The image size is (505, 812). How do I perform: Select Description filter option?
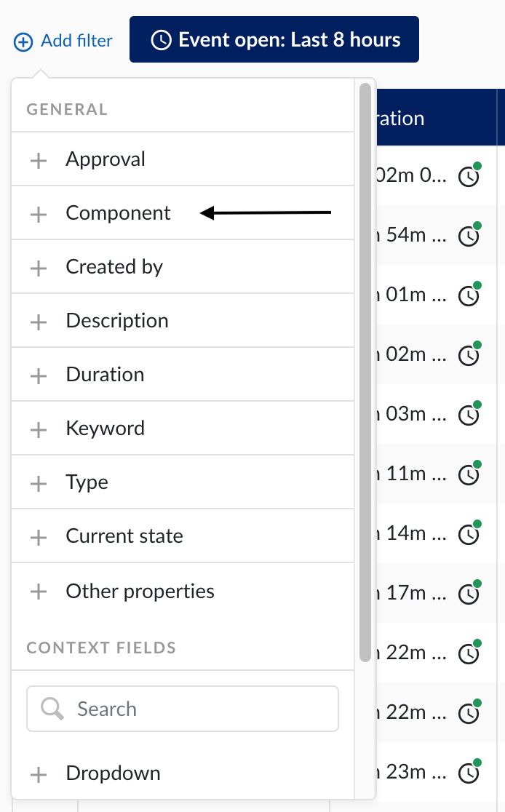click(x=117, y=321)
